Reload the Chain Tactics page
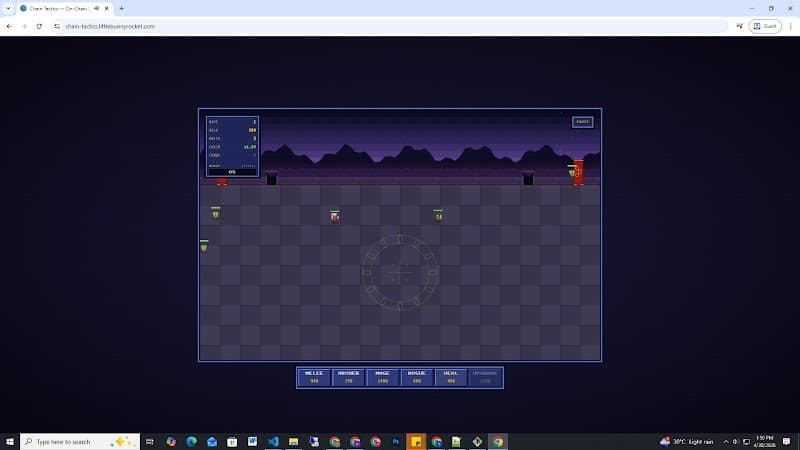This screenshot has width=800, height=450. (x=39, y=26)
